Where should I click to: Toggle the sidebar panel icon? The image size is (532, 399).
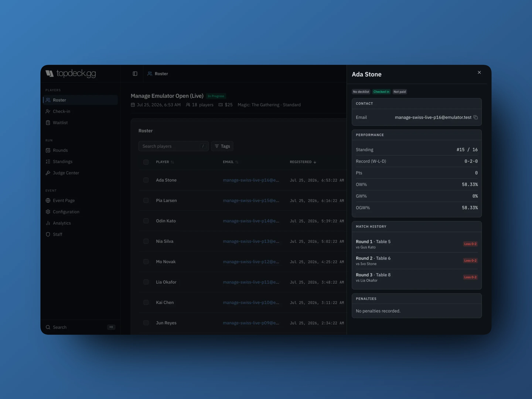tap(135, 74)
